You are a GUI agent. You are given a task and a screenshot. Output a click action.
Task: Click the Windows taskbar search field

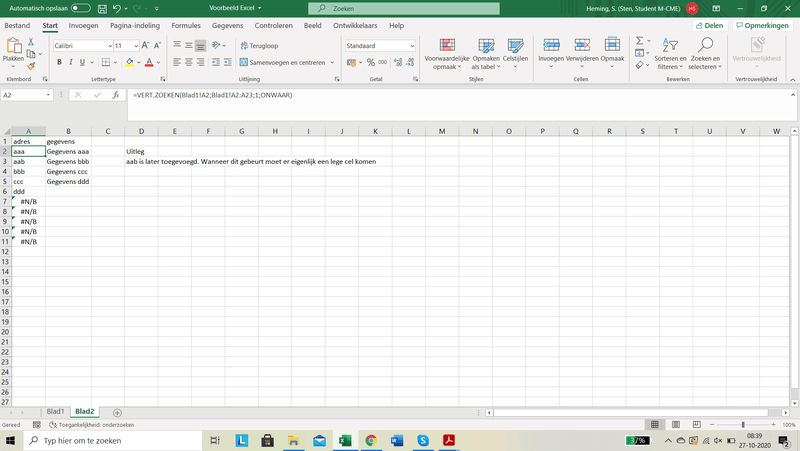click(x=110, y=440)
